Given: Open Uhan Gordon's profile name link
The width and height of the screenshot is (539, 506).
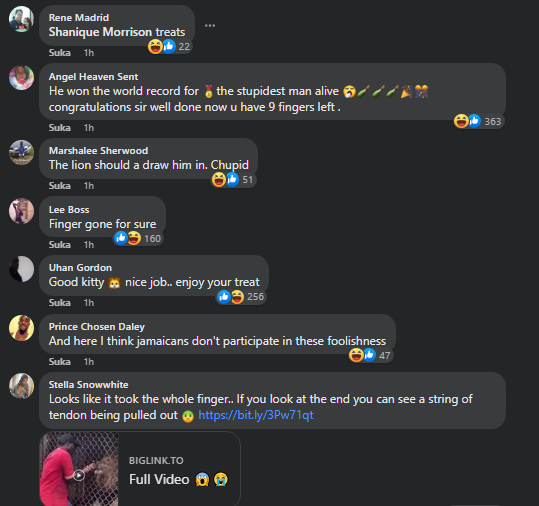Looking at the screenshot, I should pos(80,268).
